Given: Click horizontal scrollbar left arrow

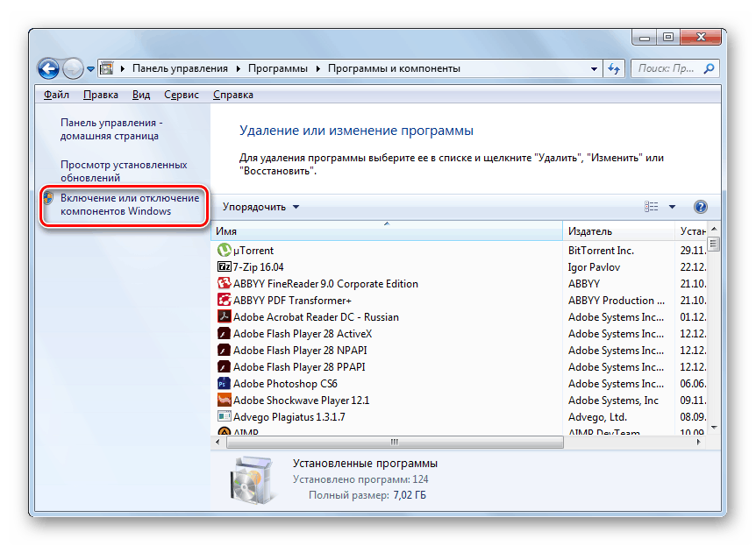Looking at the screenshot, I should click(218, 442).
